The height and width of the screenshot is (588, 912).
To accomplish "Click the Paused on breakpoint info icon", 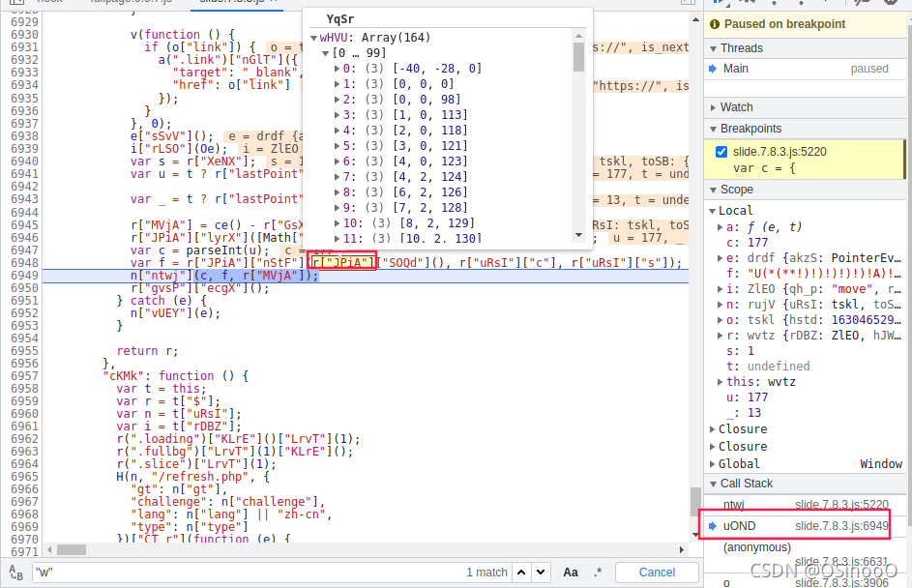I will coord(715,24).
